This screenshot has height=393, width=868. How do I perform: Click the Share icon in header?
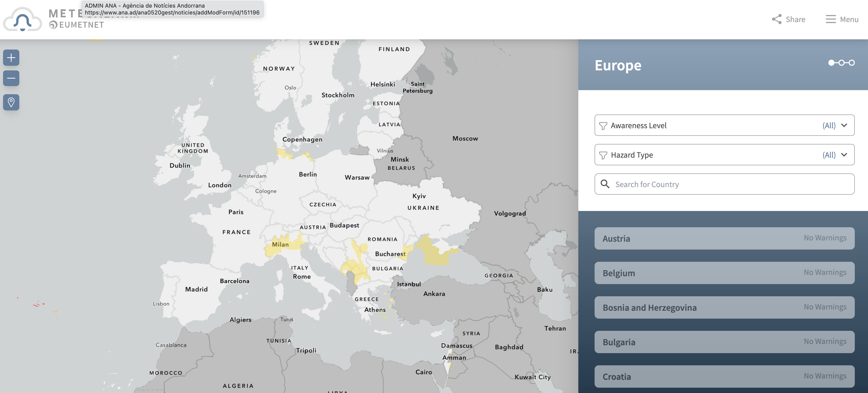(x=777, y=19)
